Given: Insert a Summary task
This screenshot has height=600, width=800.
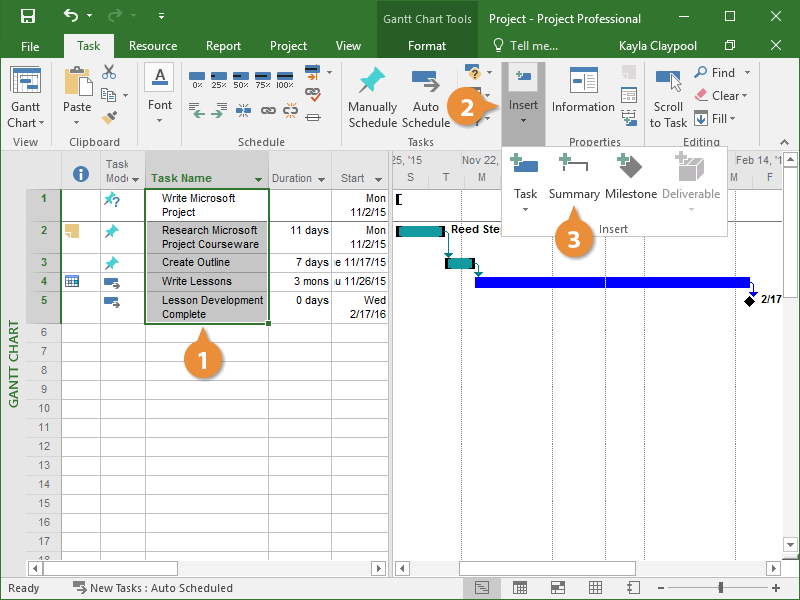Looking at the screenshot, I should pyautogui.click(x=574, y=176).
